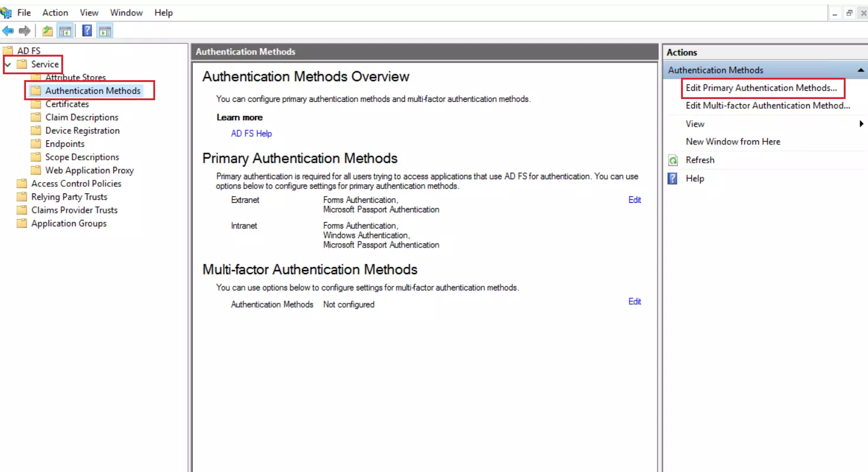Image resolution: width=868 pixels, height=472 pixels.
Task: Open the AD FS Help link
Action: click(251, 134)
